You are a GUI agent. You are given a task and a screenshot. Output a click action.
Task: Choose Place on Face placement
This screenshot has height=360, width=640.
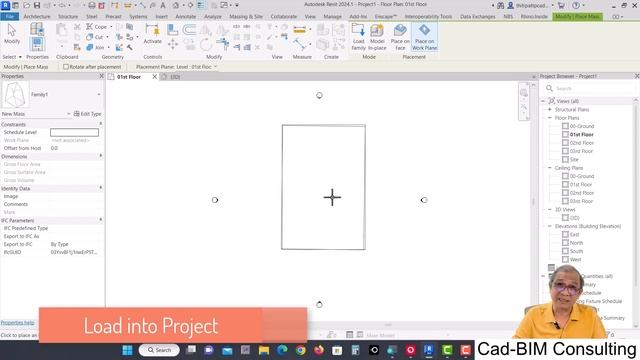click(x=400, y=37)
